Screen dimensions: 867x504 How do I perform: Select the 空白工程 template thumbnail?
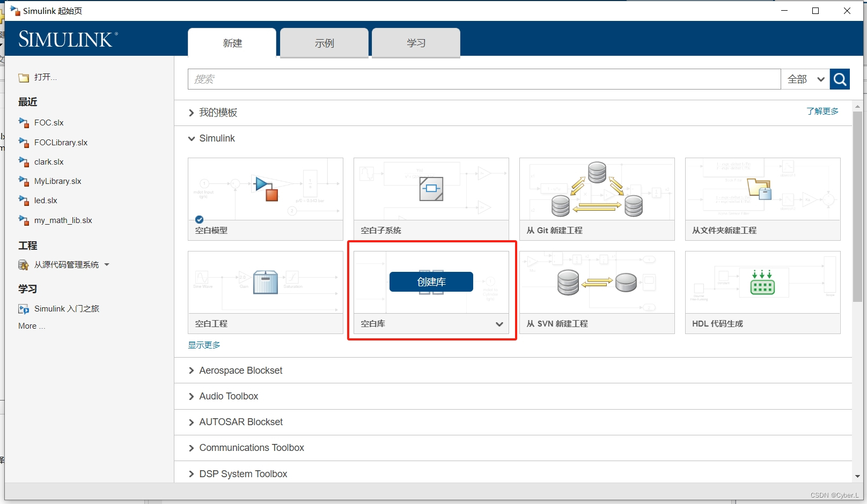pos(266,282)
